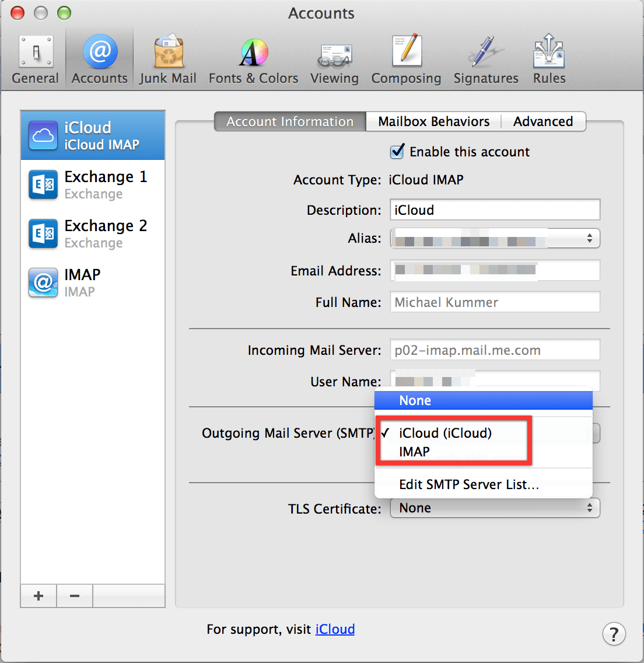644x663 pixels.
Task: Switch to Mailbox Behaviors tab
Action: 433,121
